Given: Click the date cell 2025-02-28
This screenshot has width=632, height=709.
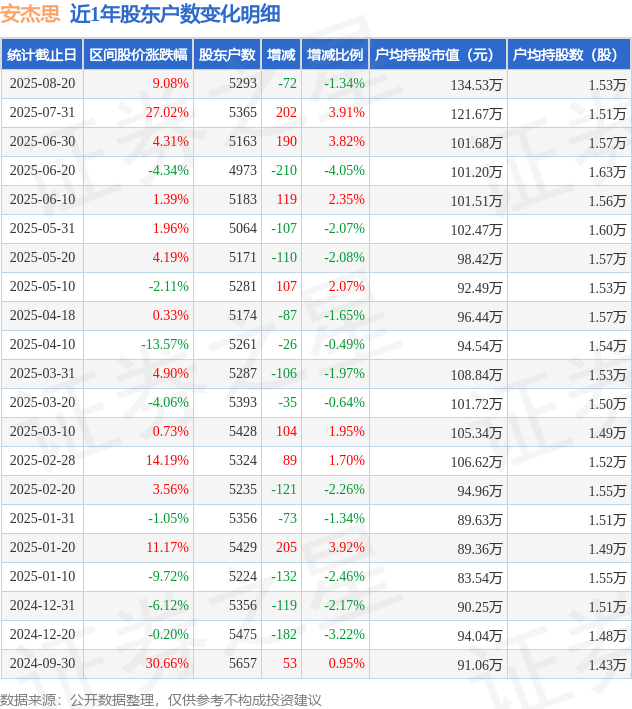Looking at the screenshot, I should (42, 460).
